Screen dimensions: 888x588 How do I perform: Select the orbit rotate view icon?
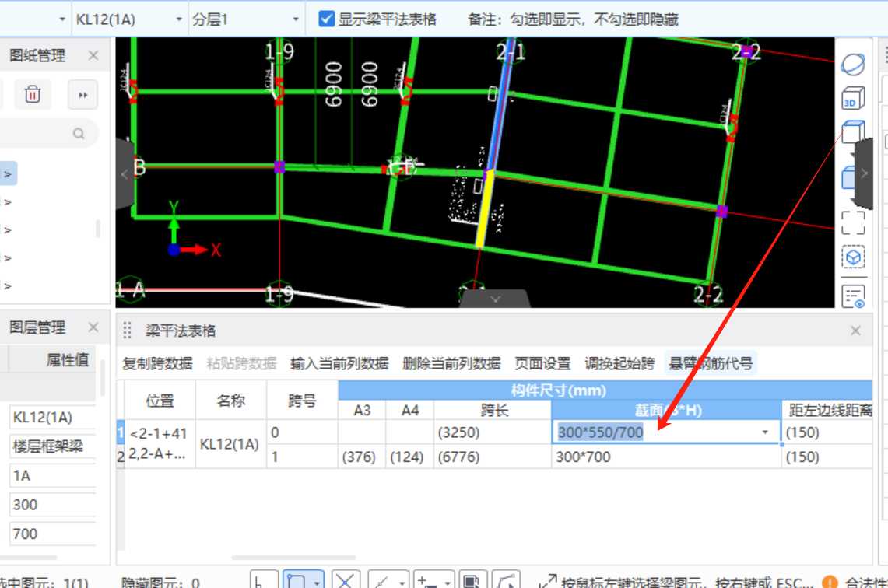pyautogui.click(x=853, y=65)
